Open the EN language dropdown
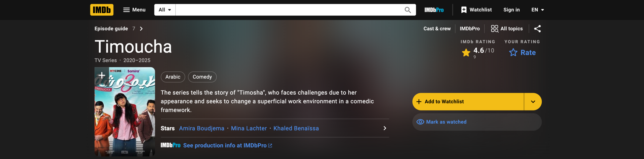This screenshot has width=644, height=159. (x=538, y=10)
